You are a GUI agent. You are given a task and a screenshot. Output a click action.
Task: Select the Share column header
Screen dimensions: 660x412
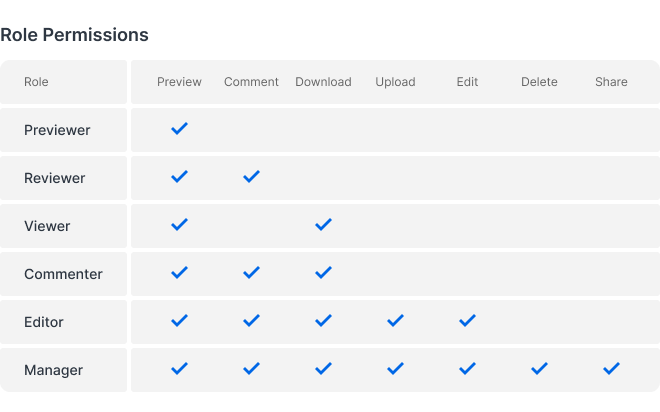pyautogui.click(x=611, y=82)
